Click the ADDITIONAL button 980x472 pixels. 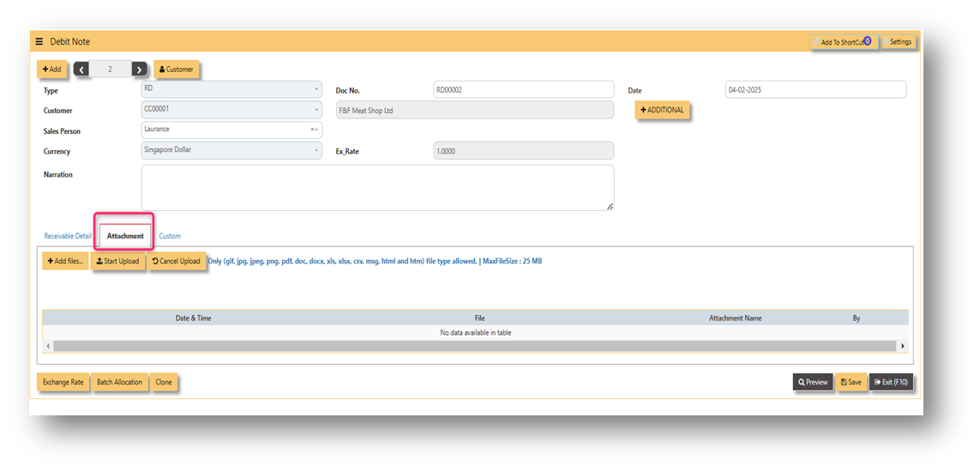tap(663, 109)
